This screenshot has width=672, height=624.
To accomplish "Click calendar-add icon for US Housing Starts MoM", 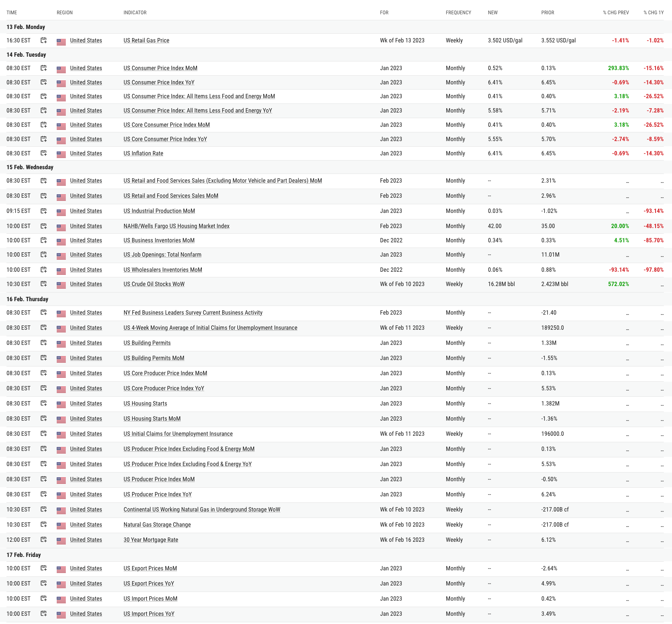I will (x=44, y=418).
